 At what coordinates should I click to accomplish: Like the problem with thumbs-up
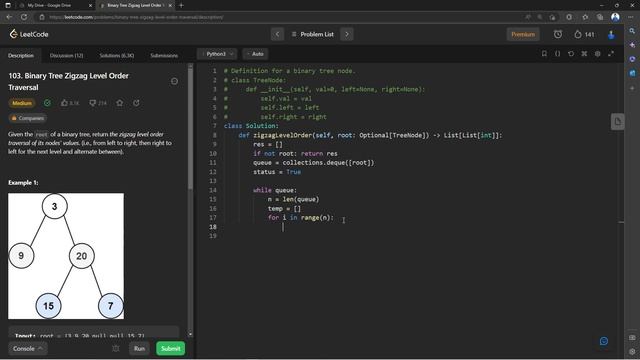(x=69, y=103)
